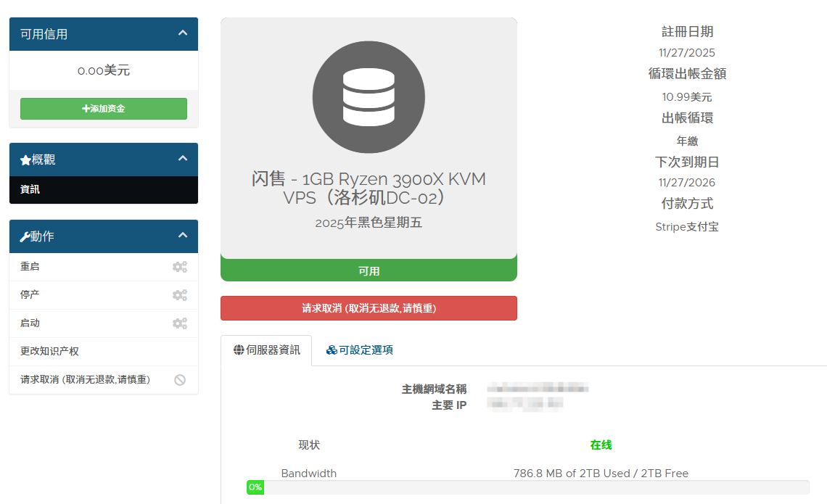Collapse the 概觀 panel chevron
The image size is (827, 504).
(x=183, y=159)
